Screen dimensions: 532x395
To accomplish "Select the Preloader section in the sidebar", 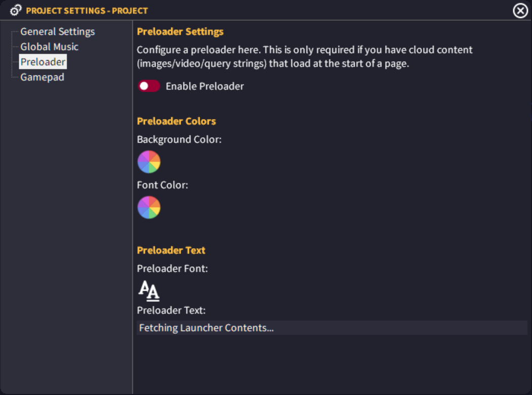I will 43,61.
